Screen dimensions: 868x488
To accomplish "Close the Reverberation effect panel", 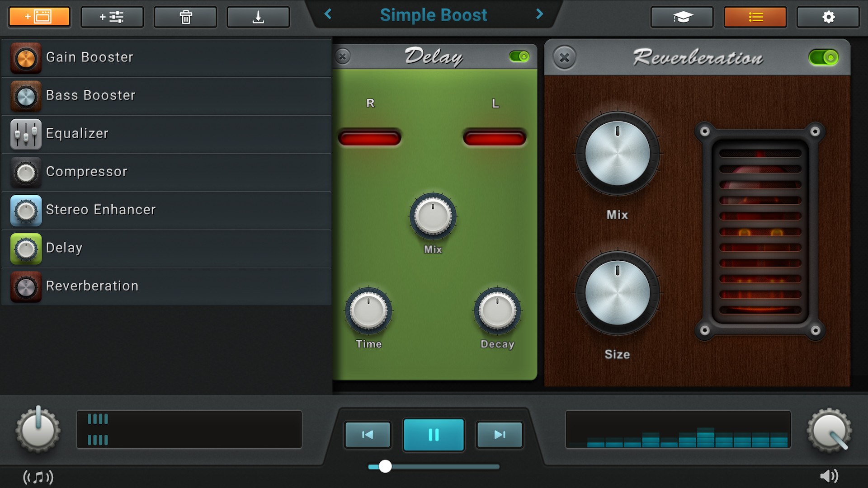I will tap(564, 57).
